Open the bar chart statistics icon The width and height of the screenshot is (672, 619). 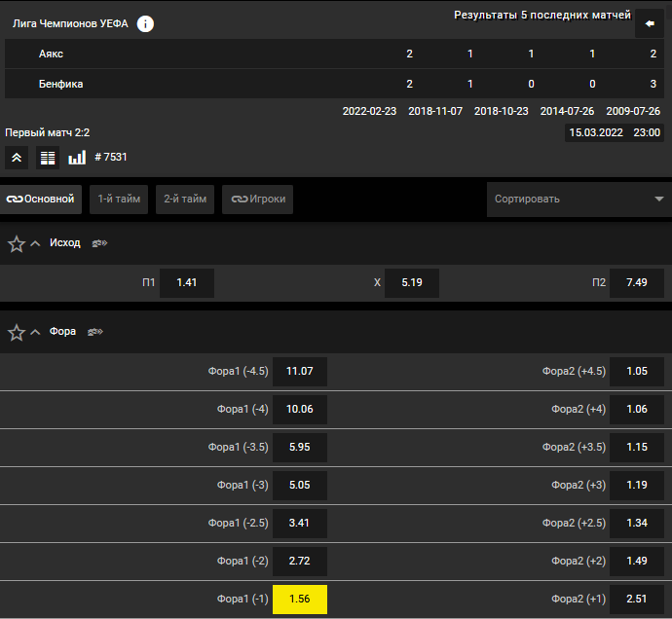pos(77,158)
